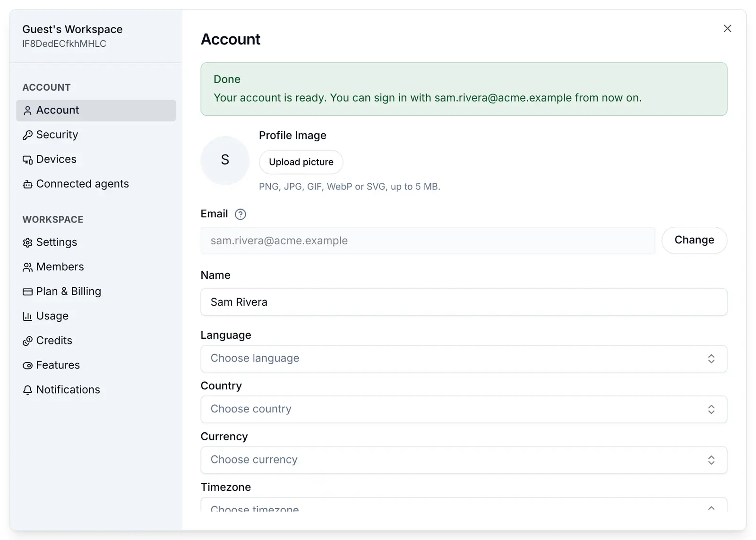Click the Features toggle icon
756x540 pixels.
(x=27, y=366)
